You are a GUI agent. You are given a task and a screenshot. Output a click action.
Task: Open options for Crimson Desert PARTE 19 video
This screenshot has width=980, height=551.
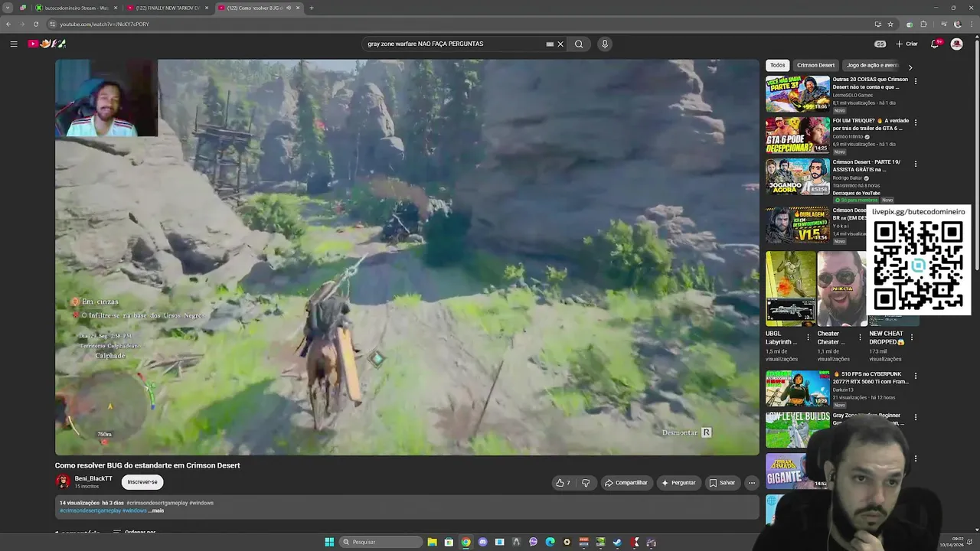coord(916,164)
